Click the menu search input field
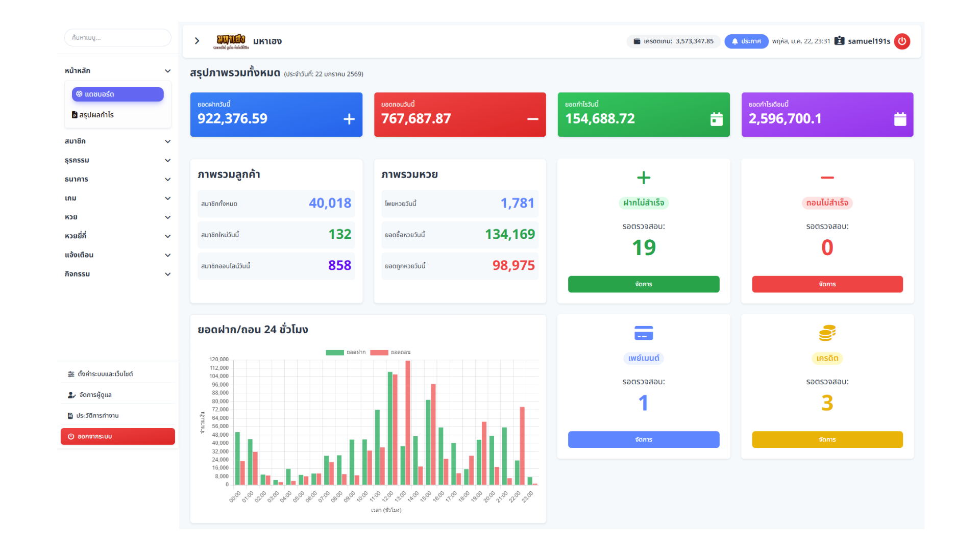The height and width of the screenshot is (551, 980). point(117,38)
